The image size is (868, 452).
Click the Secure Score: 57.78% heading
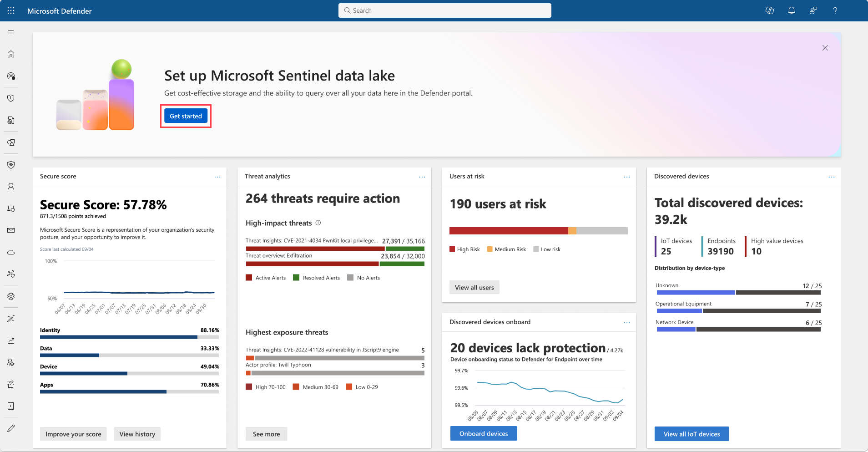pyautogui.click(x=103, y=205)
